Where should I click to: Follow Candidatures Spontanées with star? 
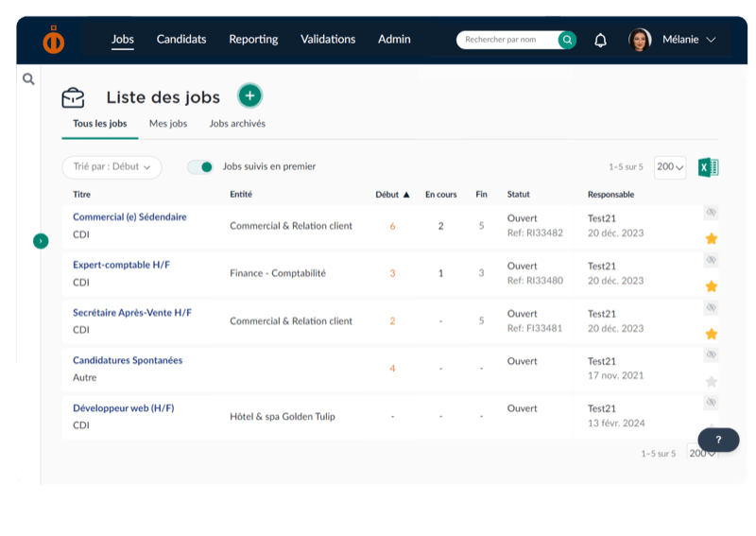(712, 382)
